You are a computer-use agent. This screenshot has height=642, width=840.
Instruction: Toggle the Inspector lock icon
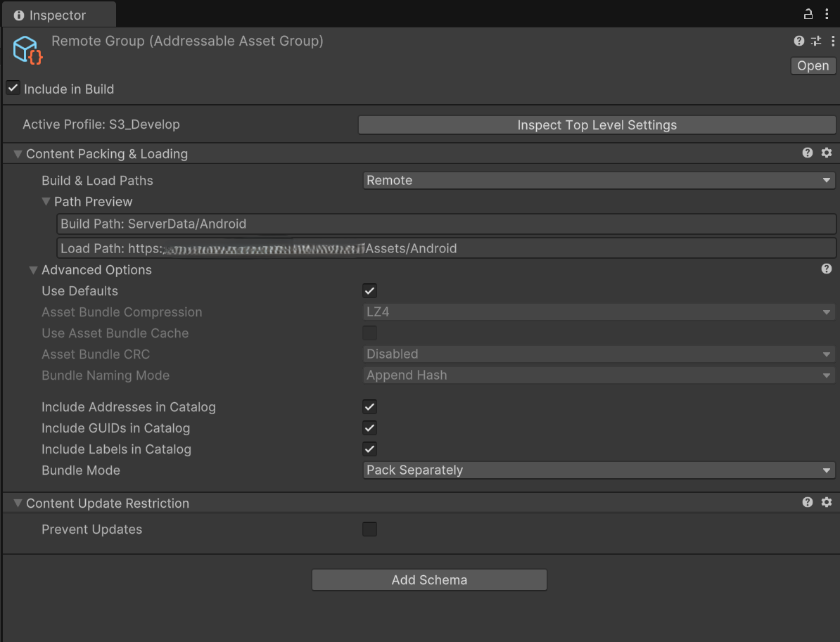(x=808, y=15)
